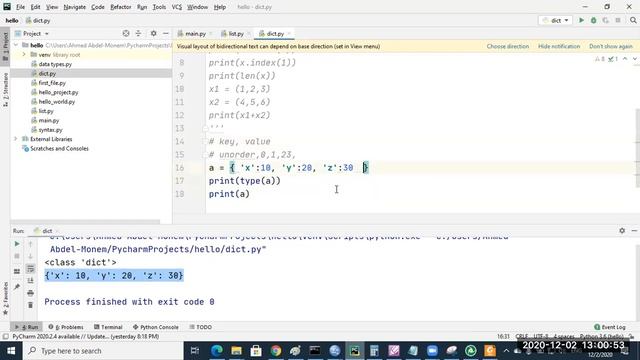
Task: Click Don't show again link
Action: pos(611,47)
